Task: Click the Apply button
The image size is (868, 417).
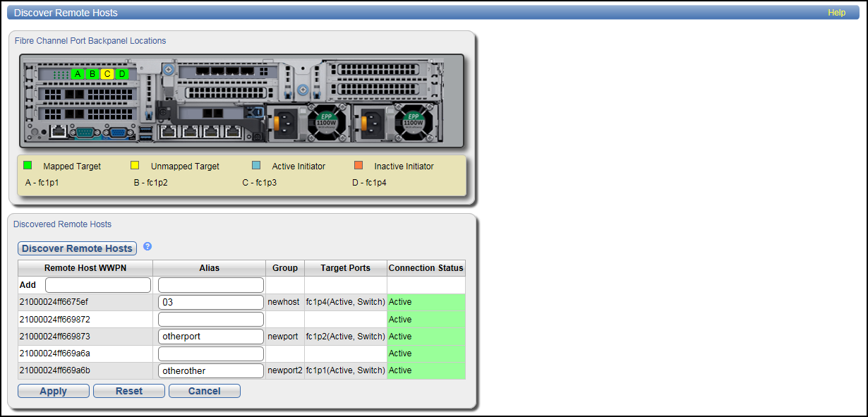Action: [x=54, y=391]
